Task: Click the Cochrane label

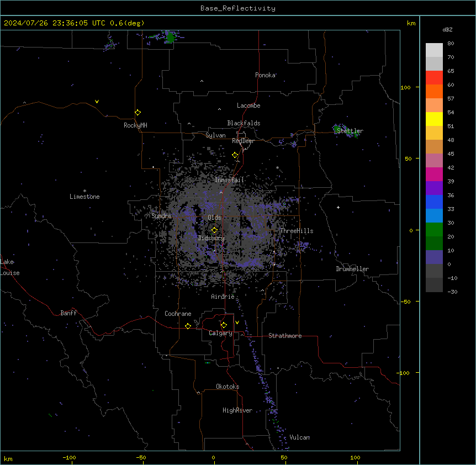Action: pos(178,314)
